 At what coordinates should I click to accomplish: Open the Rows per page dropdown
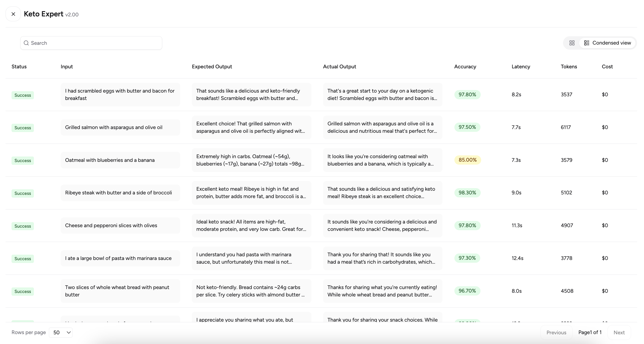(x=60, y=332)
